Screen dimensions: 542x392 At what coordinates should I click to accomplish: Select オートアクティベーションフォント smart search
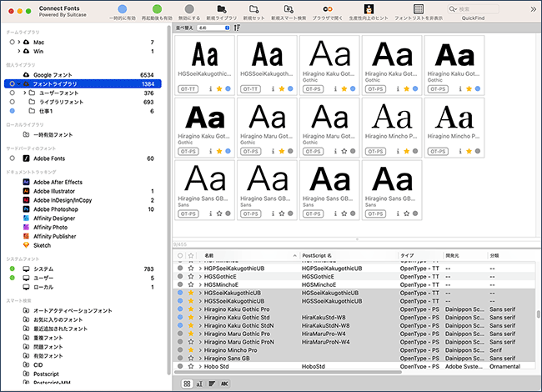(73, 311)
